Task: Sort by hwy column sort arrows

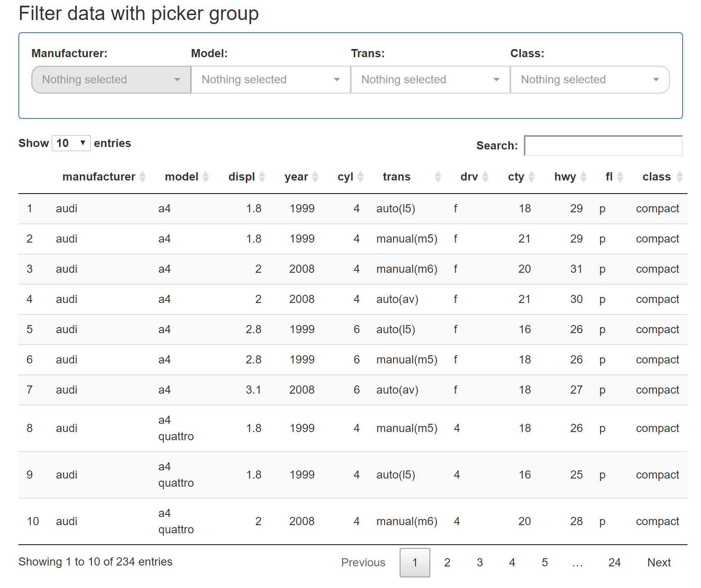Action: [583, 177]
